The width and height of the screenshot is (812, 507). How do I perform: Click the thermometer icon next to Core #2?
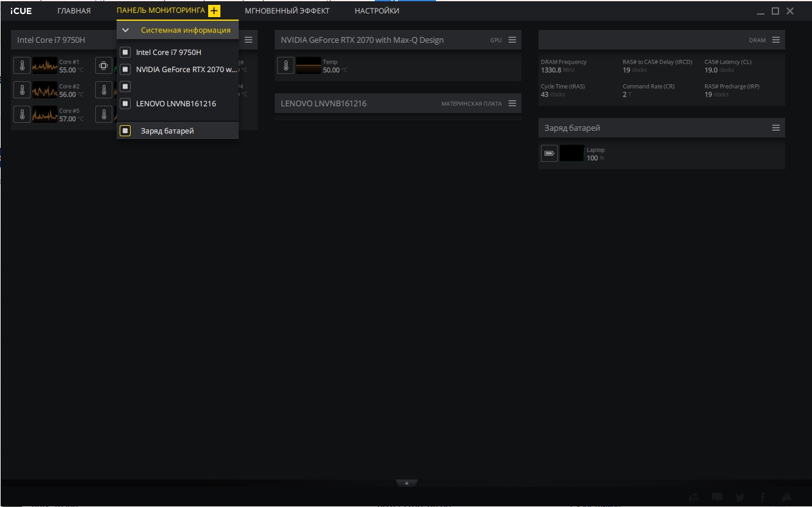22,90
